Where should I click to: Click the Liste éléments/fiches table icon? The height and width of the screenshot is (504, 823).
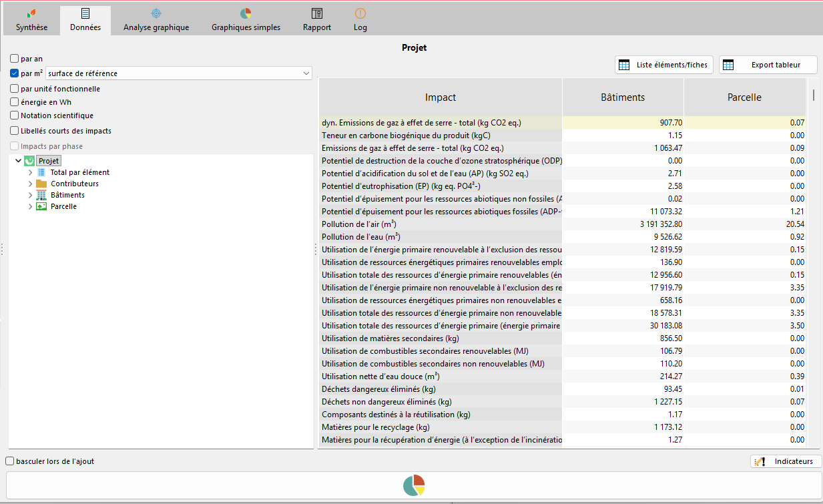click(x=624, y=65)
